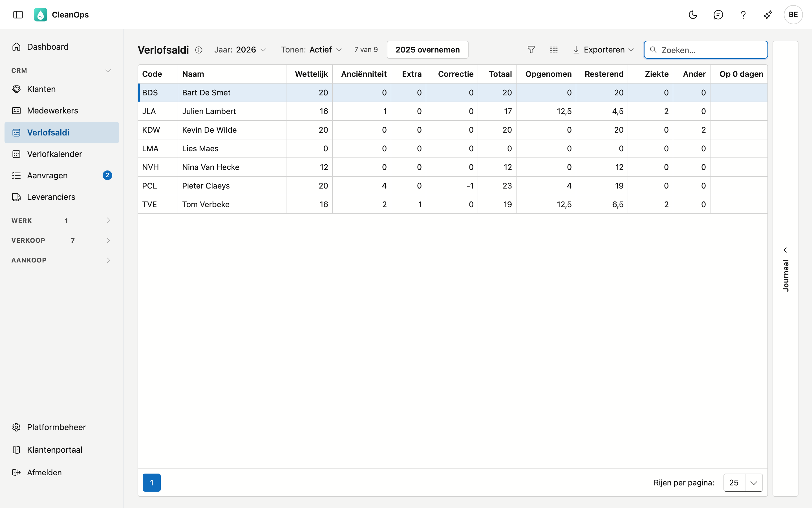Open Verlofkalender in the sidebar
The width and height of the screenshot is (812, 508).
(62, 154)
